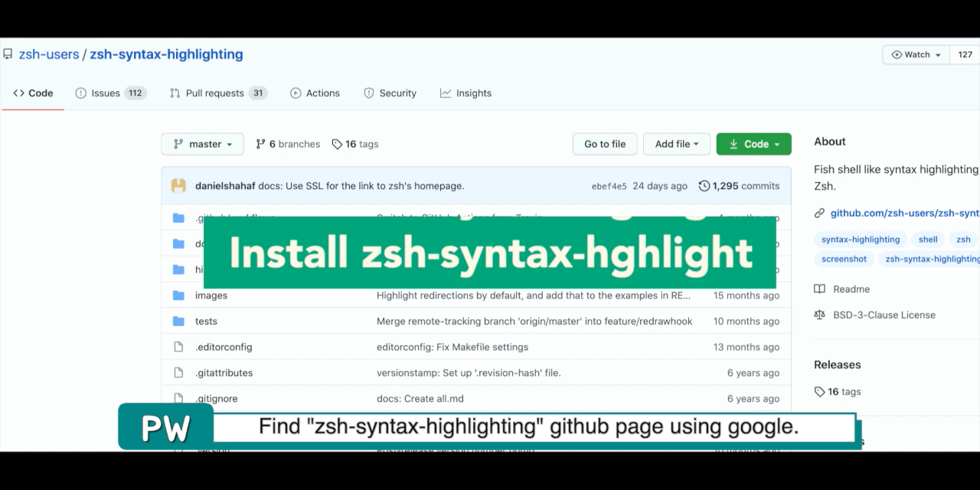Screen dimensions: 980x490
Task: Expand the master branch dropdown
Action: tap(202, 144)
